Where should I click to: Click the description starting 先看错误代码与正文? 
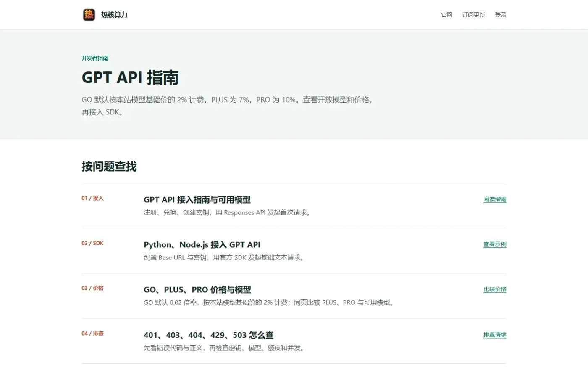(224, 348)
